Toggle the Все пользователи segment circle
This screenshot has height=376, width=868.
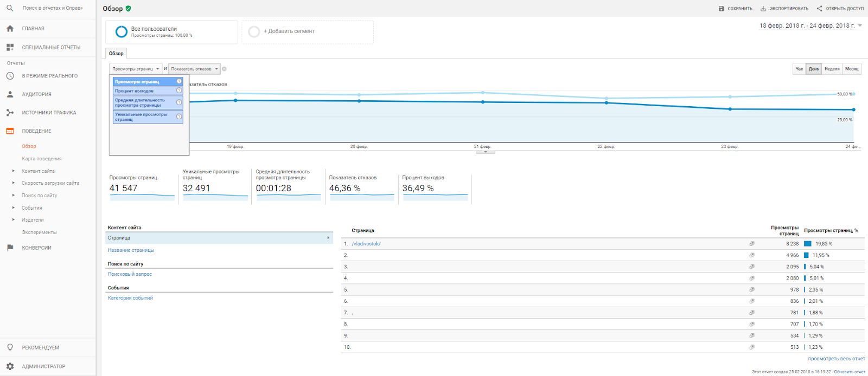pos(122,32)
